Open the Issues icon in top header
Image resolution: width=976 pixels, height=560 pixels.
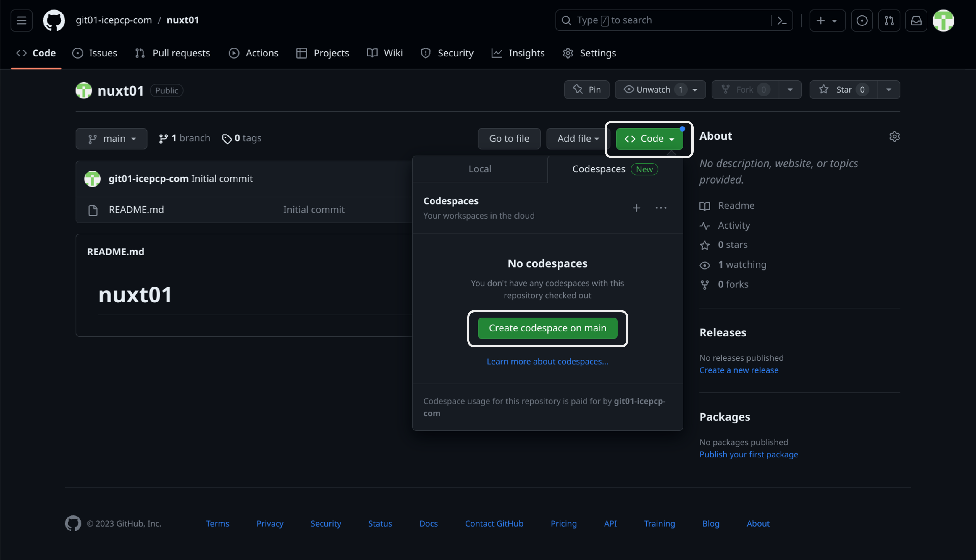tap(862, 20)
